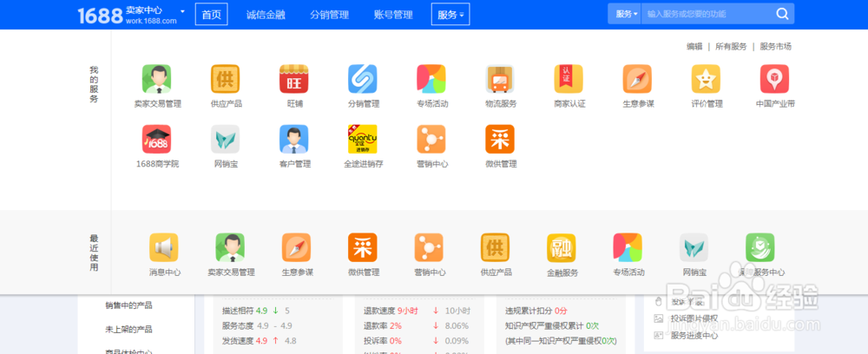This screenshot has width=868, height=354.
Task: Click the 投诉图片侵权 link
Action: pyautogui.click(x=694, y=318)
